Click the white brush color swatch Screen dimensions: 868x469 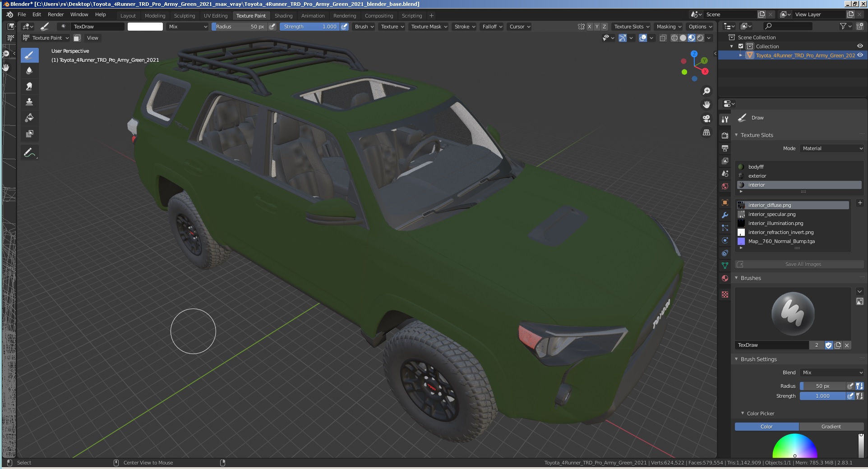(145, 27)
